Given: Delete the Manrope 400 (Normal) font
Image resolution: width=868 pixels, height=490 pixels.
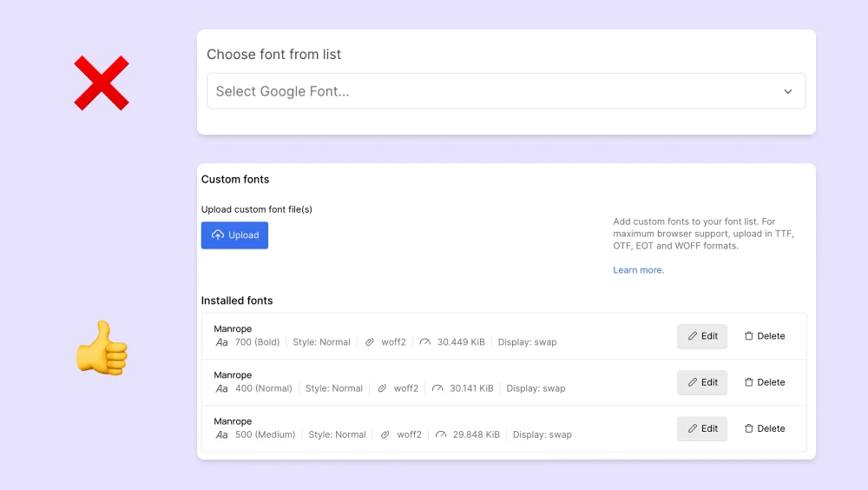Looking at the screenshot, I should point(764,382).
